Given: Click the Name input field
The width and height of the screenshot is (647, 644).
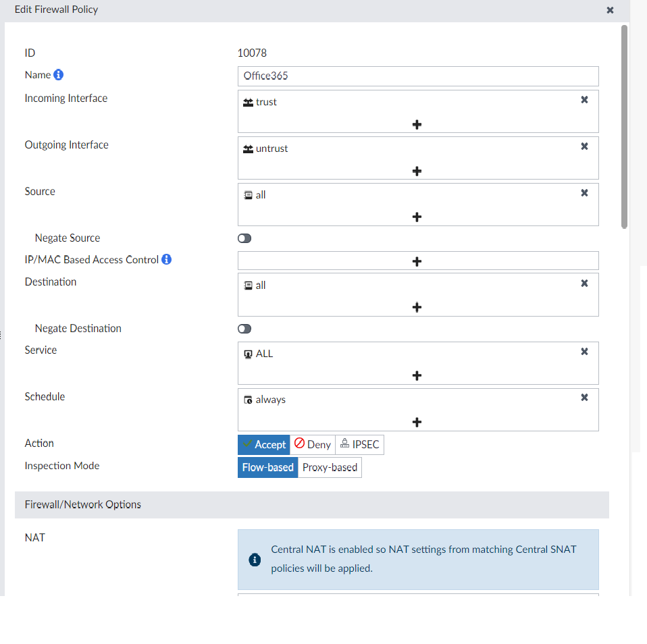Looking at the screenshot, I should 418,76.
